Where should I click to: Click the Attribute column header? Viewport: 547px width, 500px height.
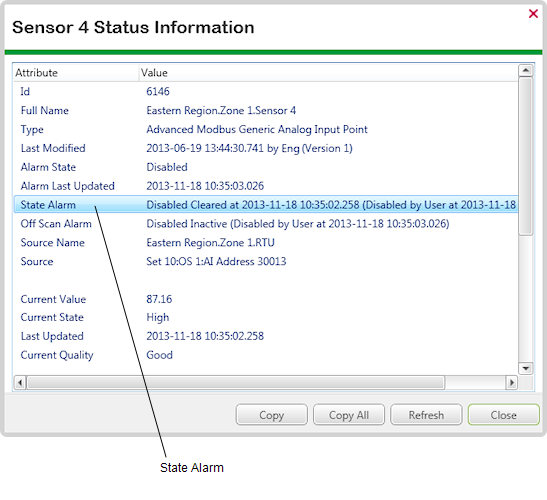76,73
